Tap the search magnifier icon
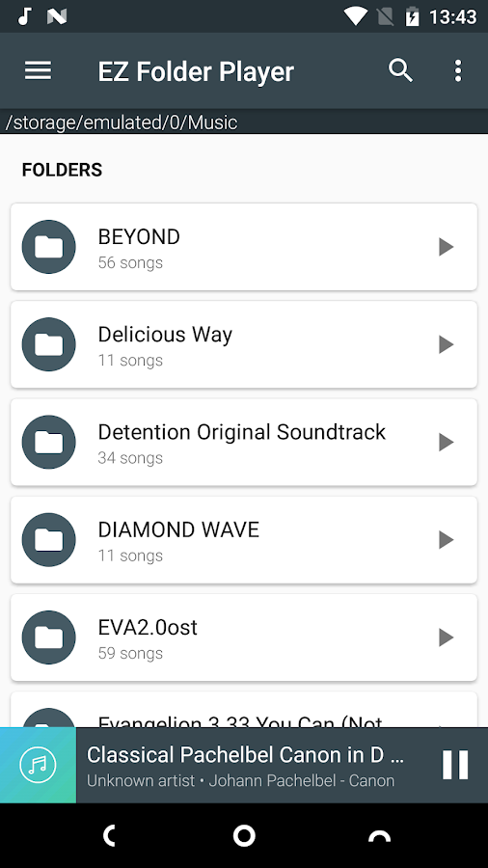Screen dimensions: 488x868 click(400, 70)
